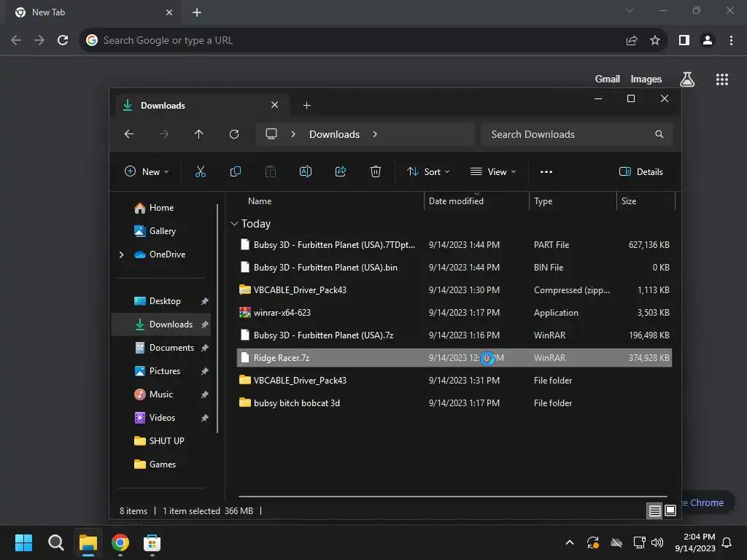
Task: Unpin Desktop from Quick access
Action: tap(205, 301)
